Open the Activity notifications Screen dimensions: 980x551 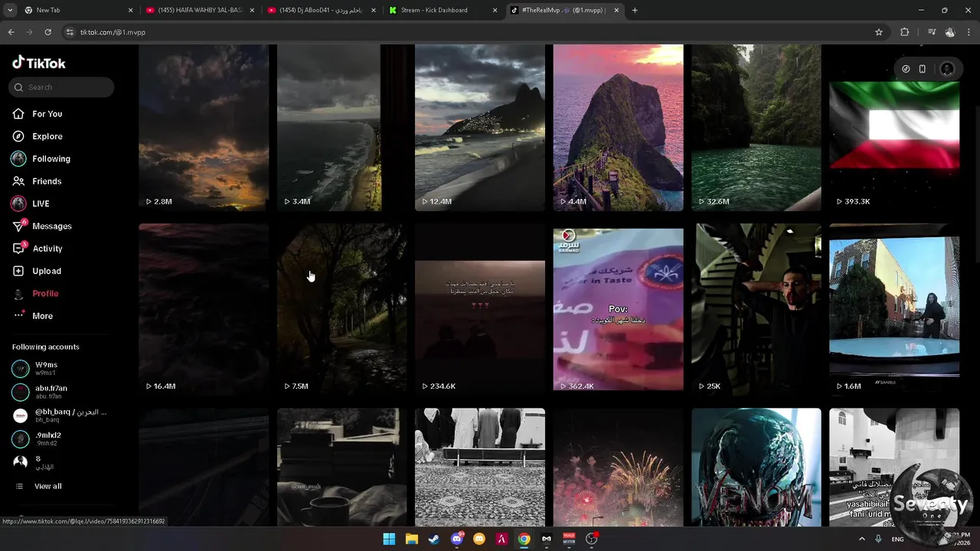pyautogui.click(x=47, y=249)
